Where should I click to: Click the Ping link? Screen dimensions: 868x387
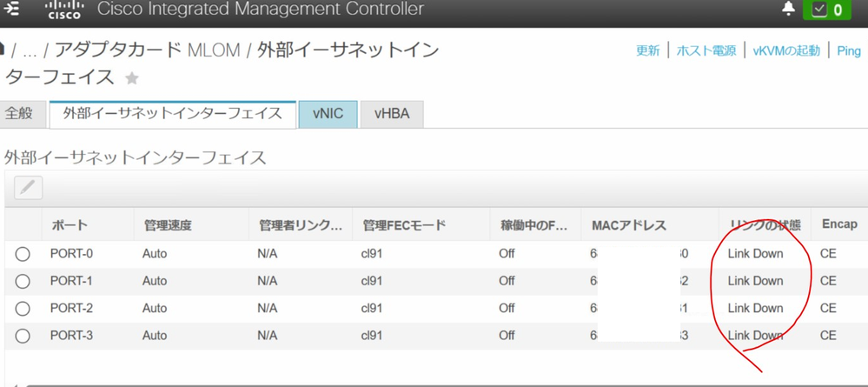849,51
